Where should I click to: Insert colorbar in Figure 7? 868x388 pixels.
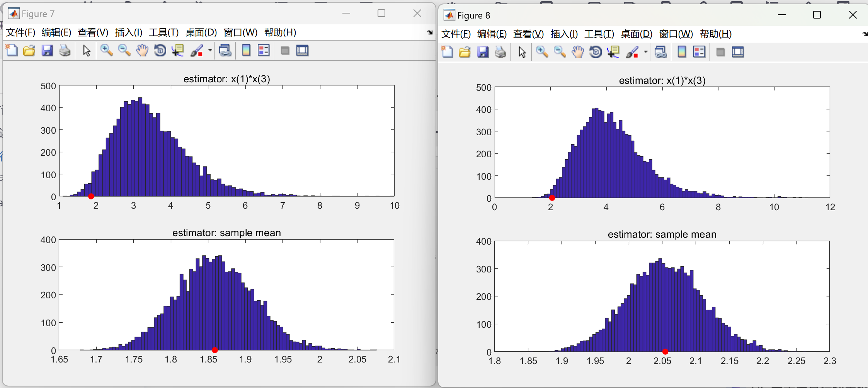point(246,50)
